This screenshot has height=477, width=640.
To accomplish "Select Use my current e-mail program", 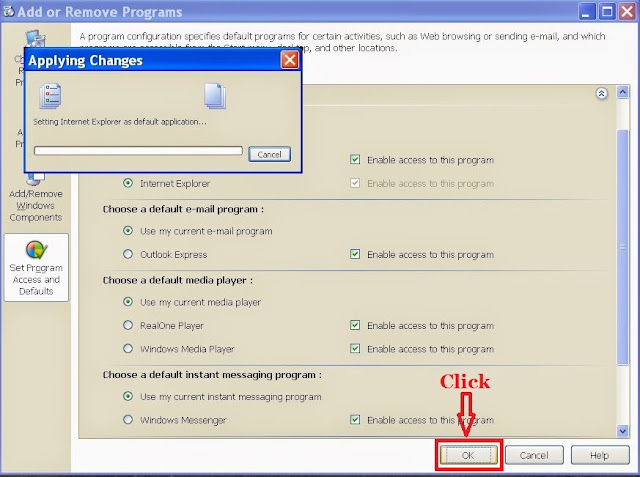I will coord(128,231).
